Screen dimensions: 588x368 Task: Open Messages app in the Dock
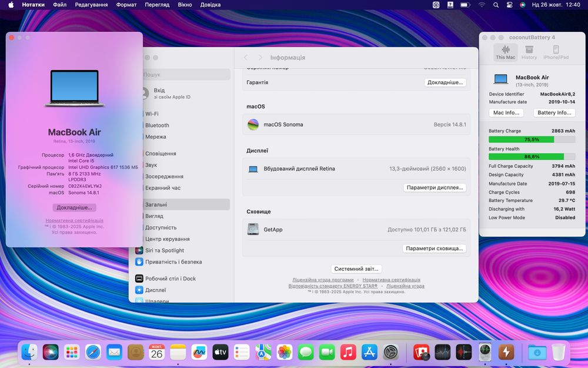pyautogui.click(x=306, y=352)
